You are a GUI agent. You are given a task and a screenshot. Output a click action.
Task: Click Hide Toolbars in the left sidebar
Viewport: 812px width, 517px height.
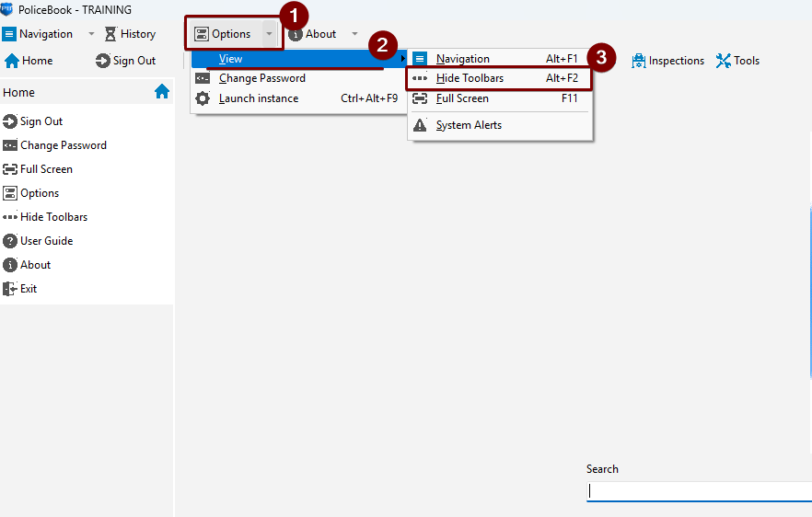(x=53, y=217)
